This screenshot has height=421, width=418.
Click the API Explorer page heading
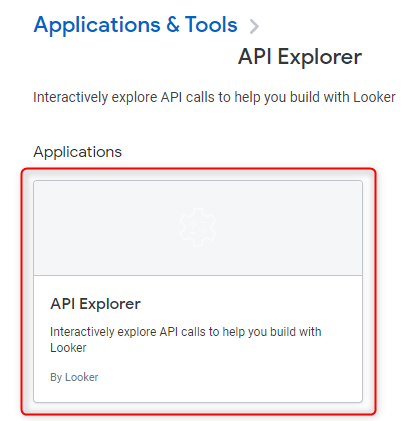300,57
